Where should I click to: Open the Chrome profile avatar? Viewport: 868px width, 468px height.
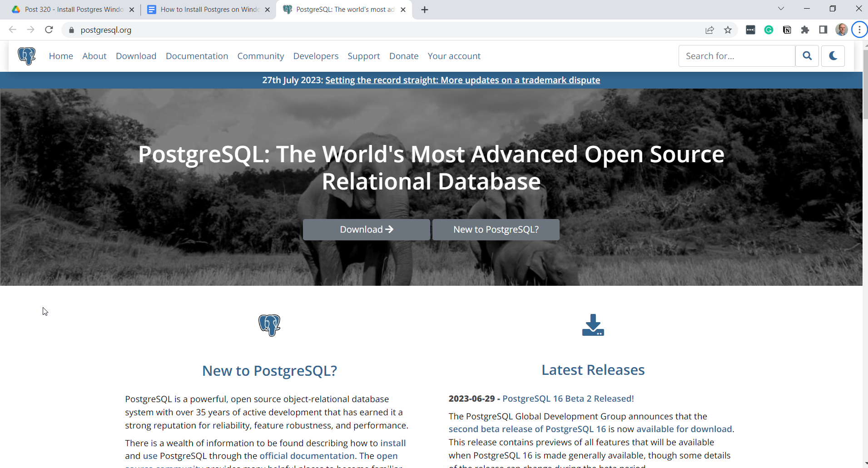pyautogui.click(x=841, y=30)
